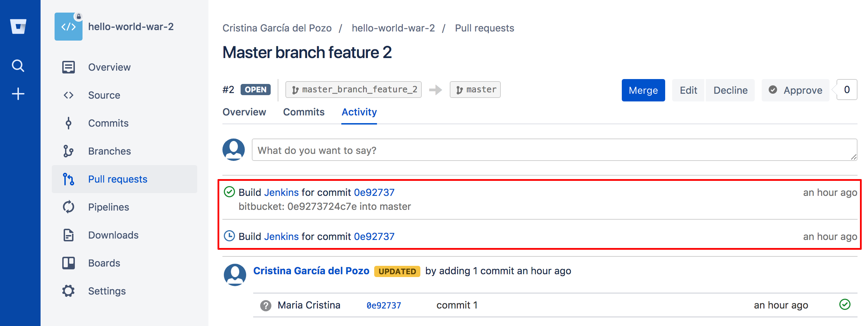868x326 pixels.
Task: Switch to the pull request Commits tab
Action: click(304, 112)
